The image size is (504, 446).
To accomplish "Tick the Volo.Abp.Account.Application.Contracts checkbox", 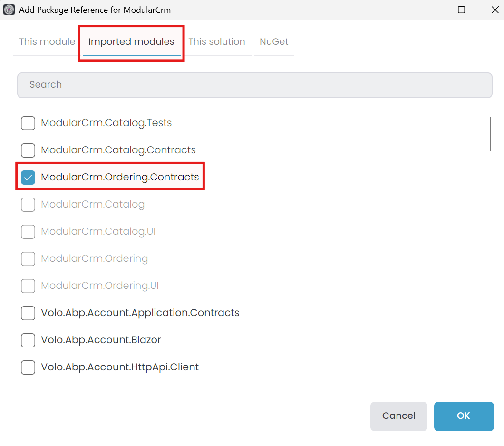I will [28, 313].
